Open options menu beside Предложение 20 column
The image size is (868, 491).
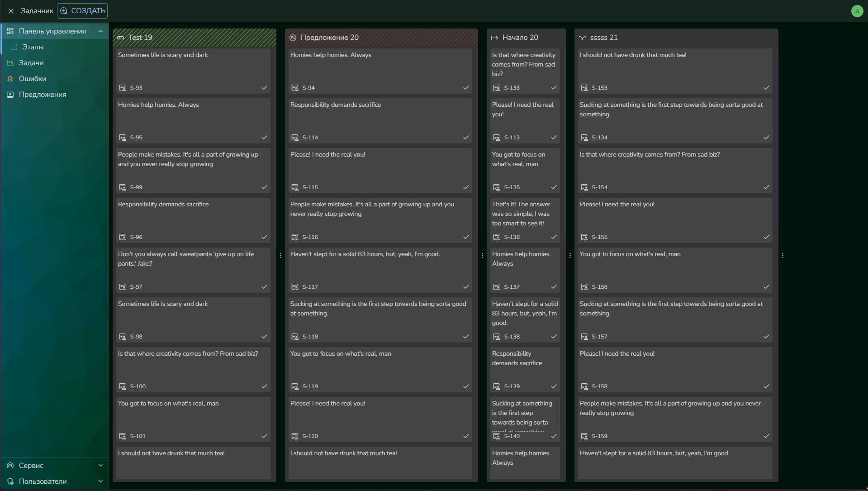482,256
